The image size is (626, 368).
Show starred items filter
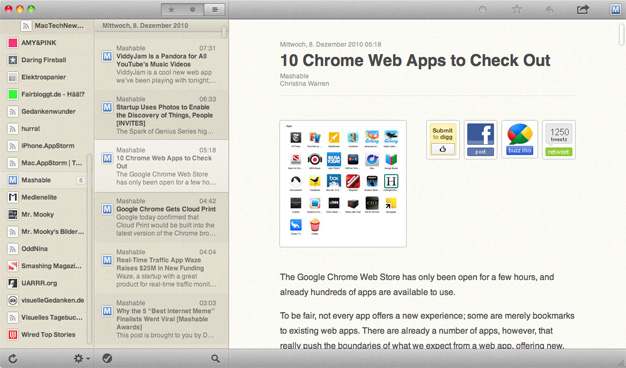point(172,10)
